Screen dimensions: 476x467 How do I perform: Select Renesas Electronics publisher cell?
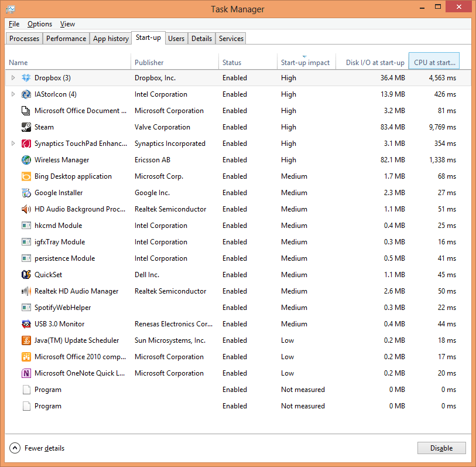(x=173, y=324)
